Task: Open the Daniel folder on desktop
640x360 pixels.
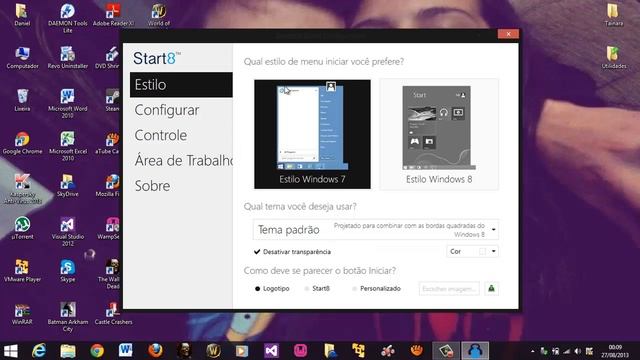Action: coord(22,16)
